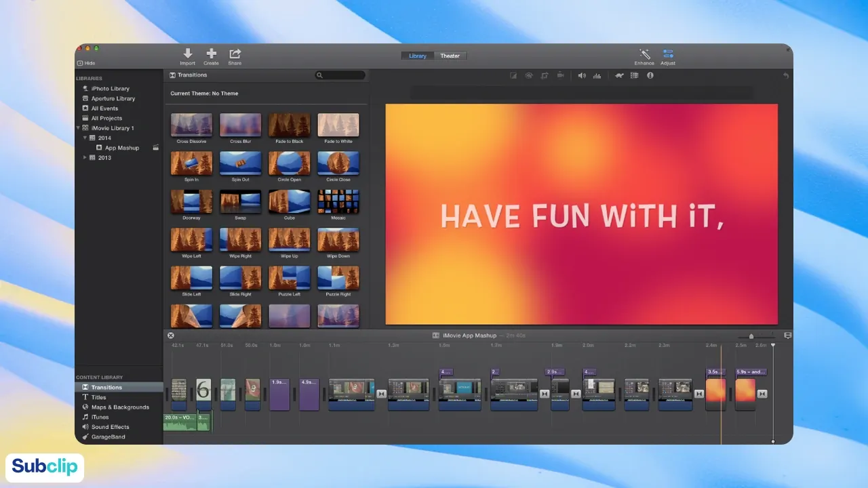Adjust the timeline zoom slider
The height and width of the screenshot is (488, 868).
pos(751,336)
